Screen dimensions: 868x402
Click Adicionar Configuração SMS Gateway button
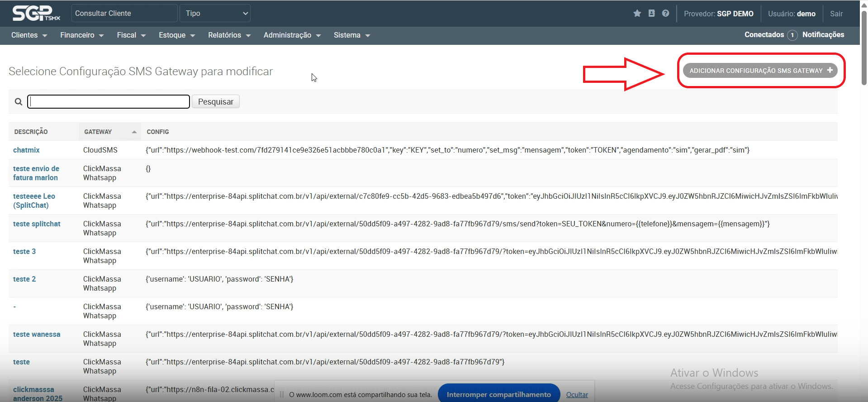click(x=760, y=71)
